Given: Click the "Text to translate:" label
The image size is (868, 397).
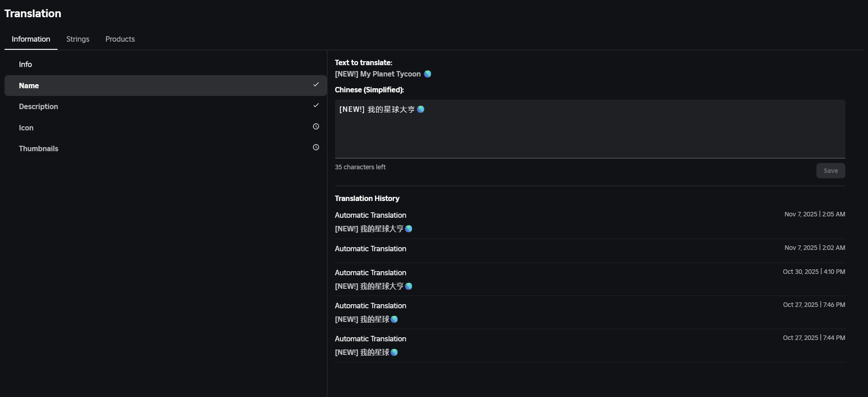Looking at the screenshot, I should tap(364, 62).
